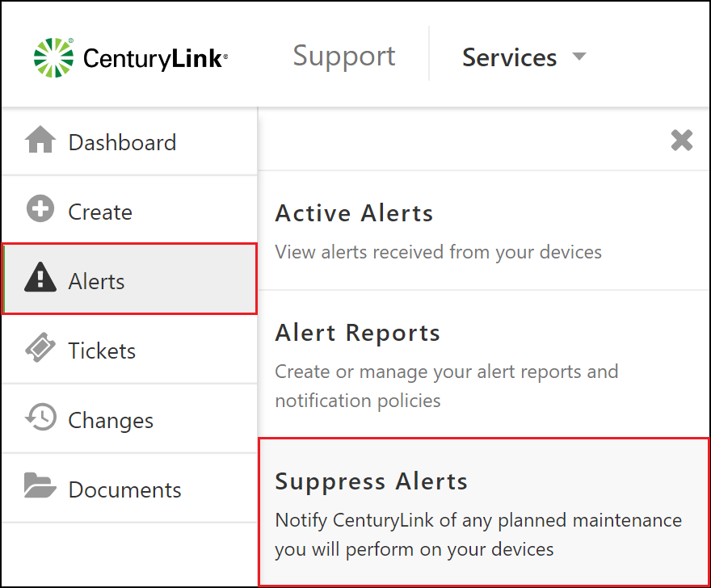Click the Tickets ticket icon

[x=40, y=347]
